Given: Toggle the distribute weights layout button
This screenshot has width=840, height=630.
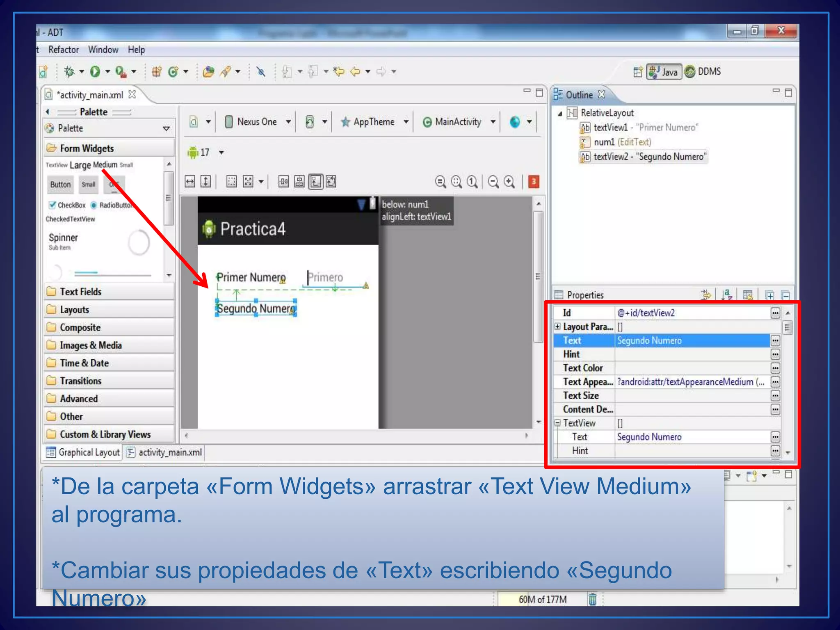Looking at the screenshot, I should coord(299,181).
